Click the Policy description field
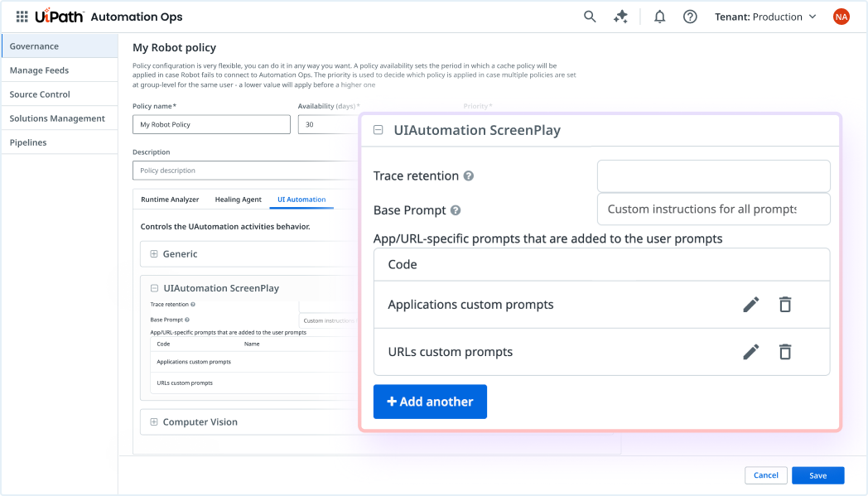 246,171
